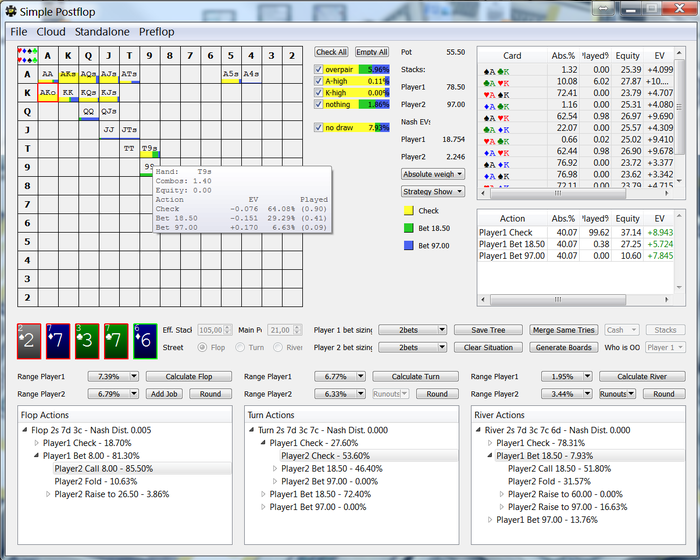Click the yellow Check color swatch
Image resolution: width=700 pixels, height=560 pixels.
tap(408, 211)
